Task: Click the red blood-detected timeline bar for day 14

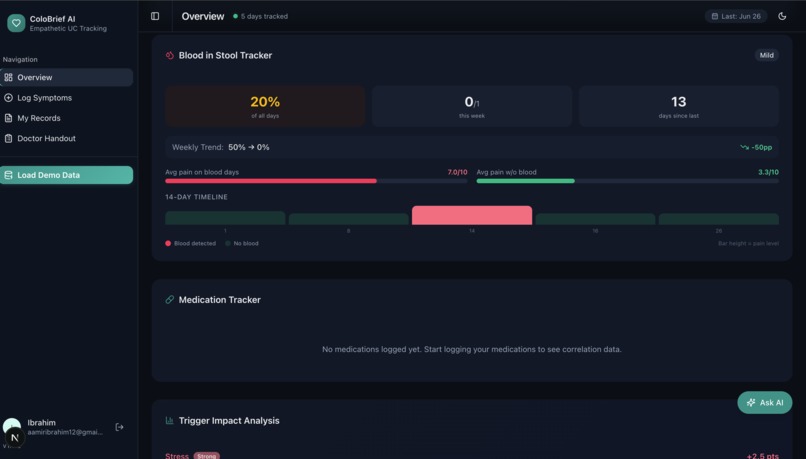Action: (x=472, y=215)
